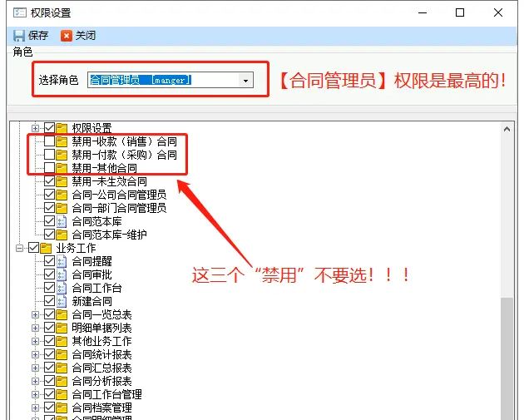Open the 选择角色 dropdown arrow
This screenshot has width=524, height=420.
245,81
